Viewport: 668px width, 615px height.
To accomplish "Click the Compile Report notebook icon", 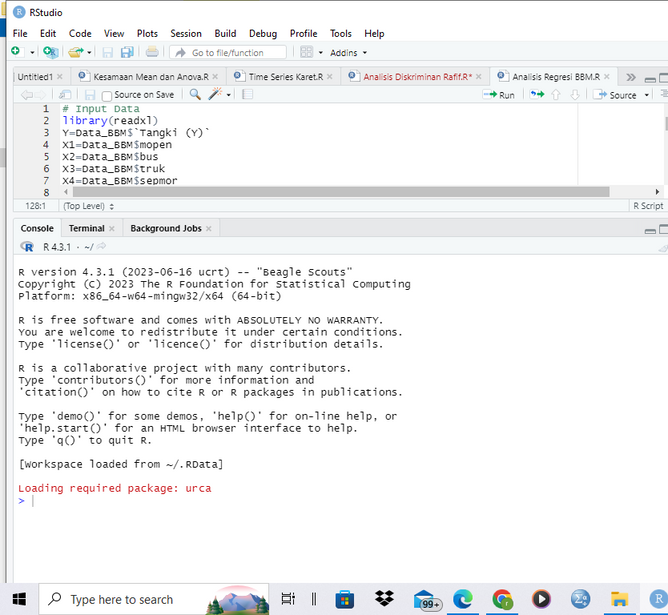I will pos(248,95).
